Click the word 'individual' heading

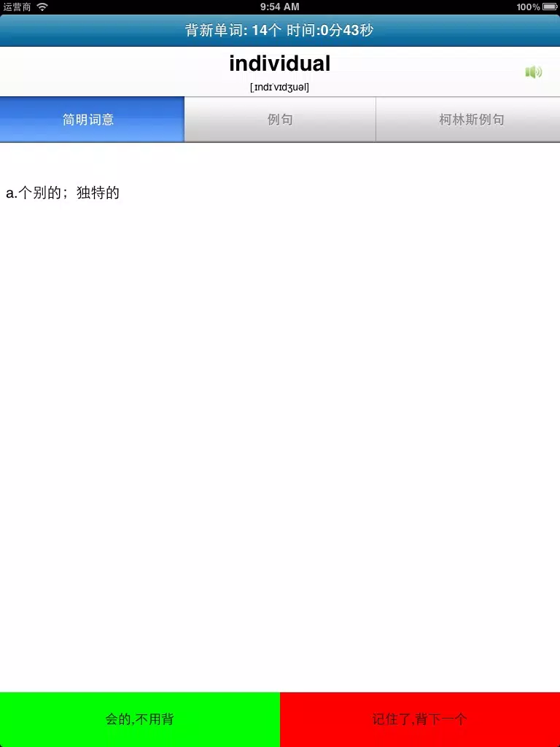279,63
